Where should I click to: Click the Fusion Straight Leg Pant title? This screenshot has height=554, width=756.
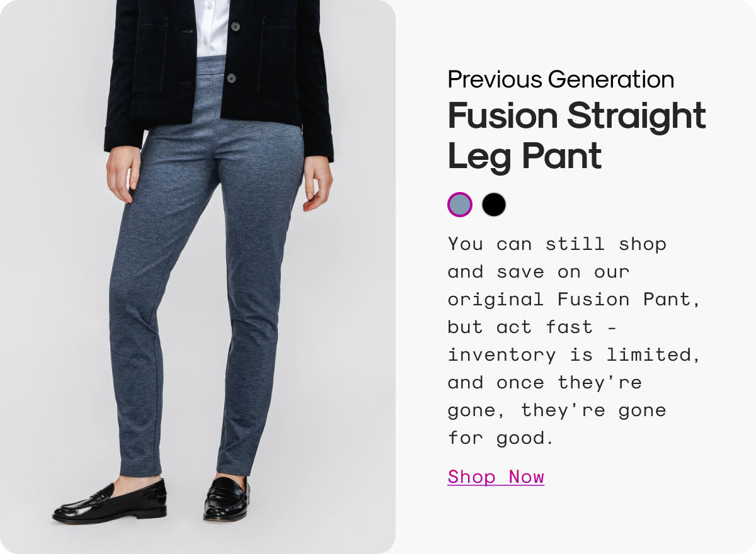coord(576,136)
